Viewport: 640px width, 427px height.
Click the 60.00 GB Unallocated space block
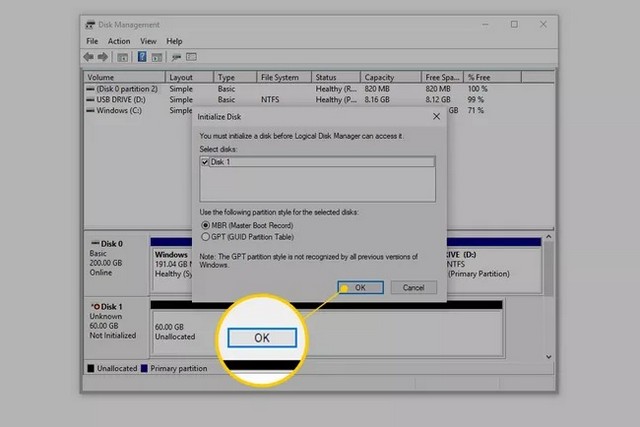point(190,330)
